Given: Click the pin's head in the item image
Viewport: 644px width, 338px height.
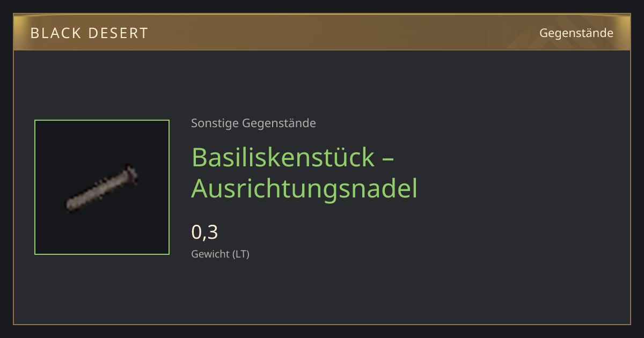Looking at the screenshot, I should pos(130,173).
